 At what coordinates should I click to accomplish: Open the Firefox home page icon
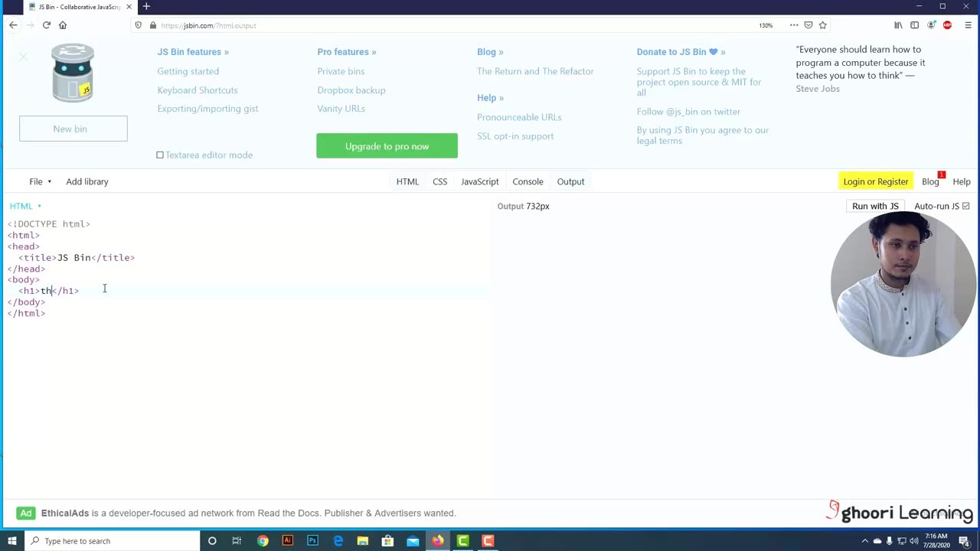[63, 25]
